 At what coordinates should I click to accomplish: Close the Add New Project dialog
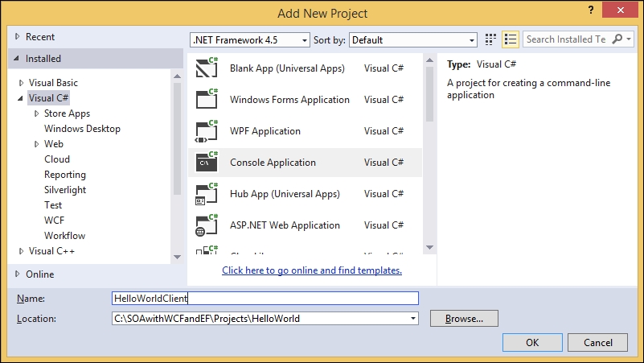pos(620,10)
